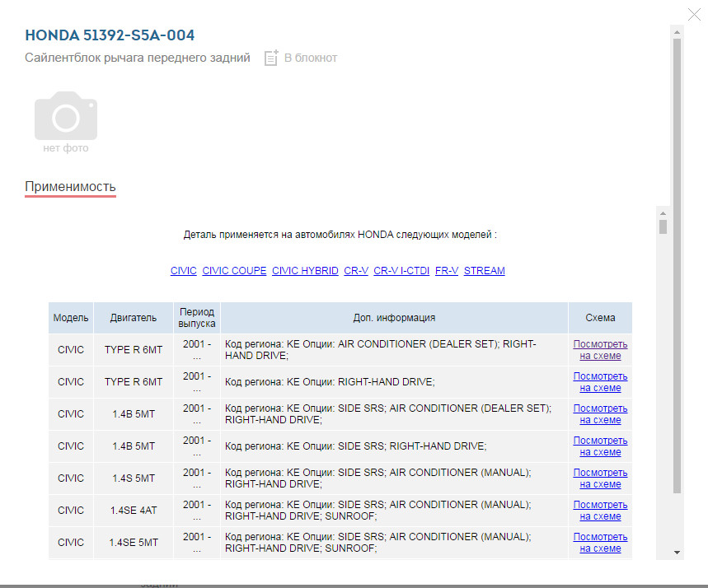Open the CIVIC COUPE model link
708x588 pixels.
(234, 271)
